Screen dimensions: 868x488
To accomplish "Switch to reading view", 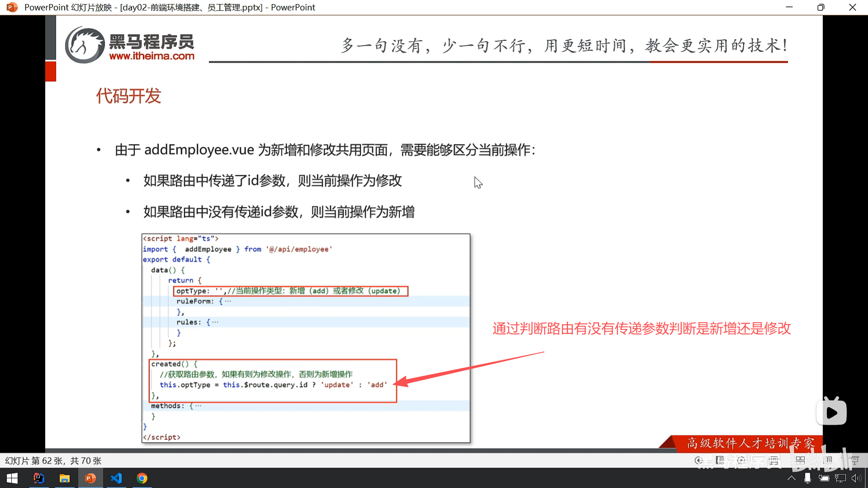I will tap(828, 460).
